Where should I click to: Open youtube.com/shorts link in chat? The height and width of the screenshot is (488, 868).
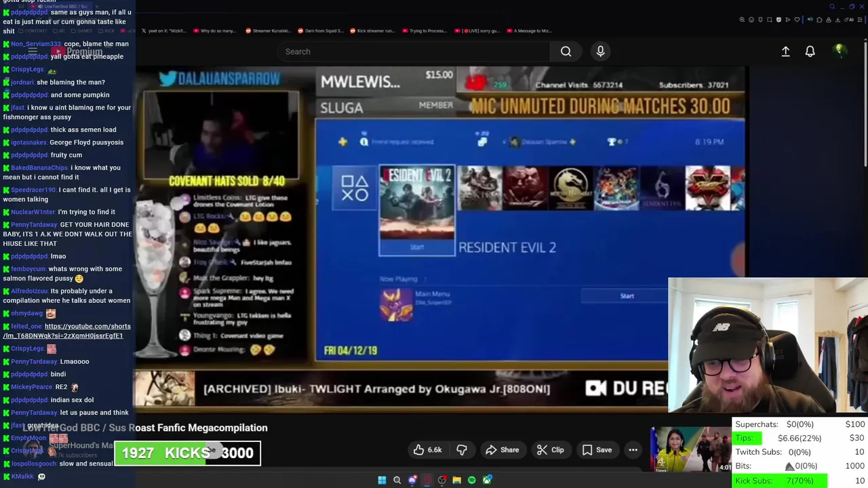point(66,331)
